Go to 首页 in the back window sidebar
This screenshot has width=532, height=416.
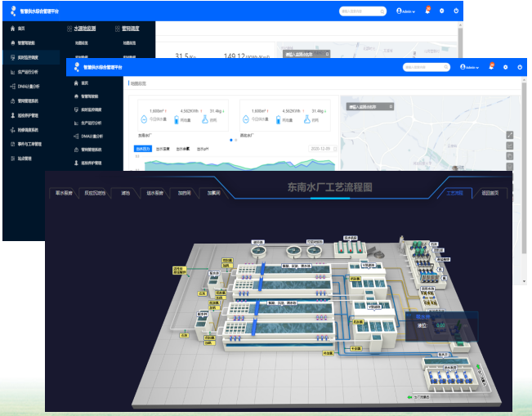click(18, 29)
